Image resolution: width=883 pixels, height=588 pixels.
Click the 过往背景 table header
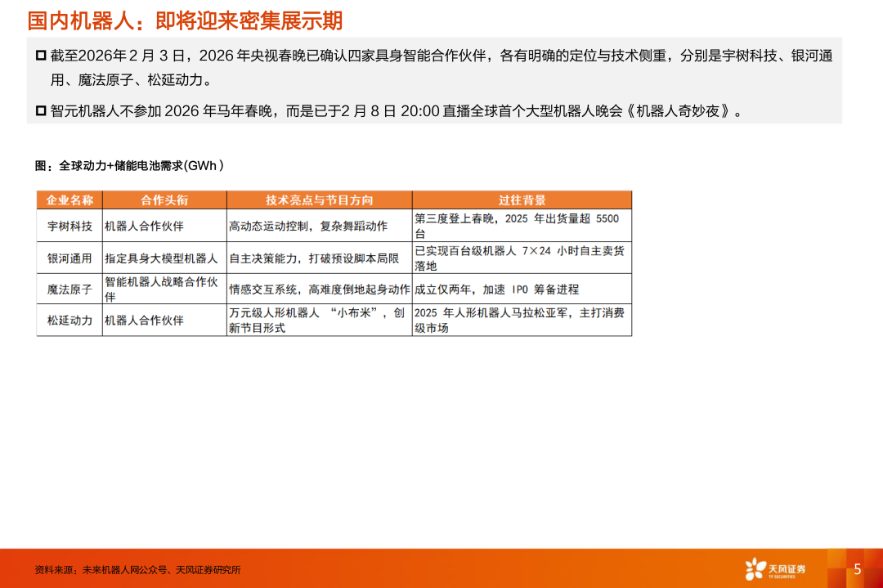click(x=522, y=200)
